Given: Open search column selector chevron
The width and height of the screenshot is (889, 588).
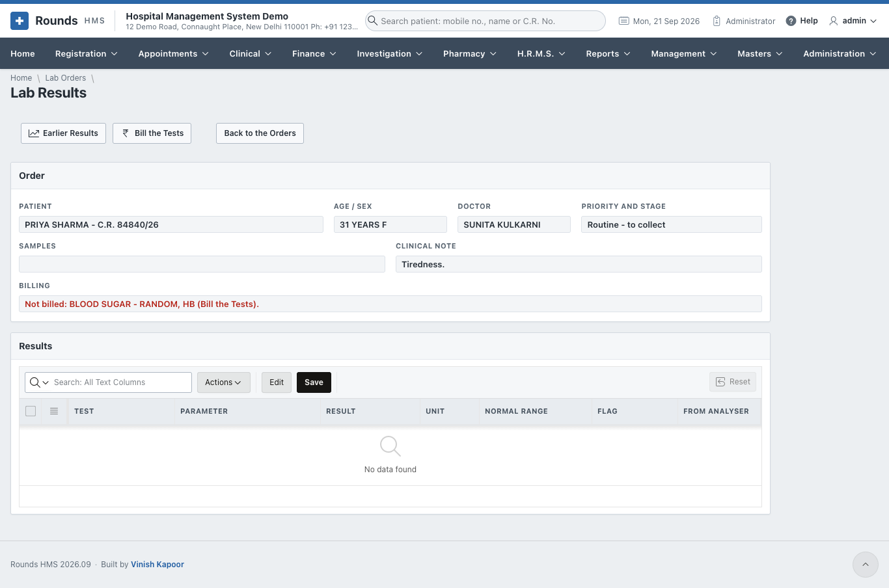Looking at the screenshot, I should pyautogui.click(x=46, y=382).
